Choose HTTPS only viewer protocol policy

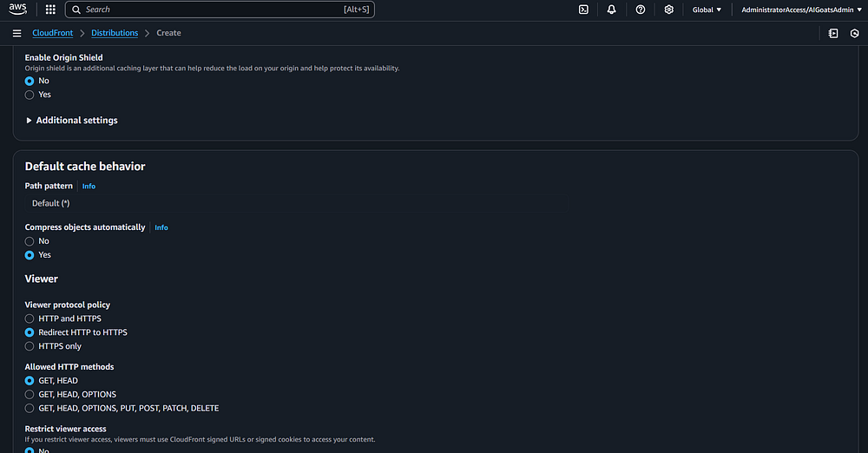[30, 346]
